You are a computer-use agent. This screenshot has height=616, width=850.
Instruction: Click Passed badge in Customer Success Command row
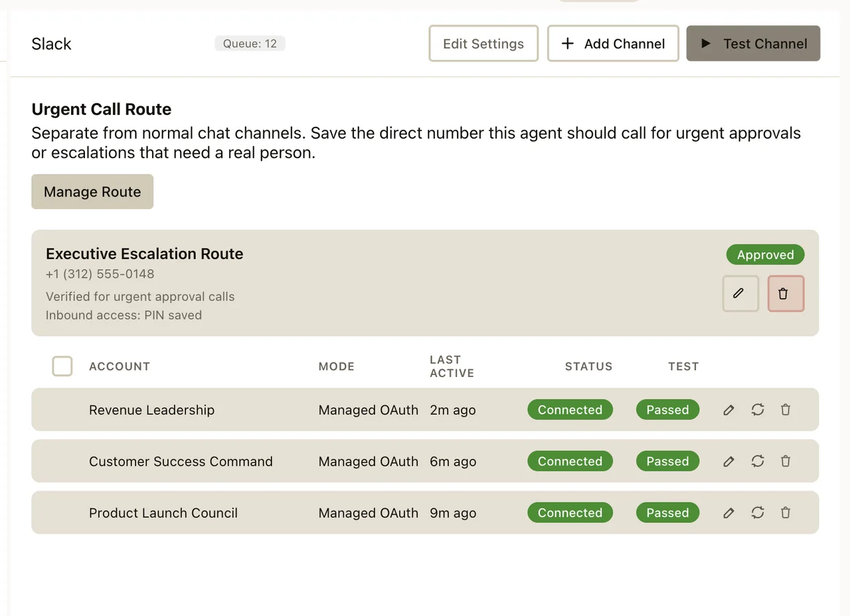(667, 461)
